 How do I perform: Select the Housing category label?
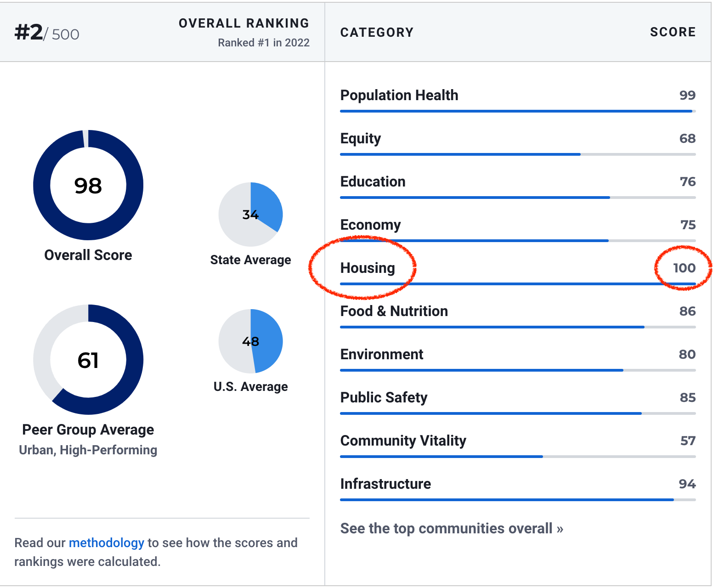click(368, 268)
